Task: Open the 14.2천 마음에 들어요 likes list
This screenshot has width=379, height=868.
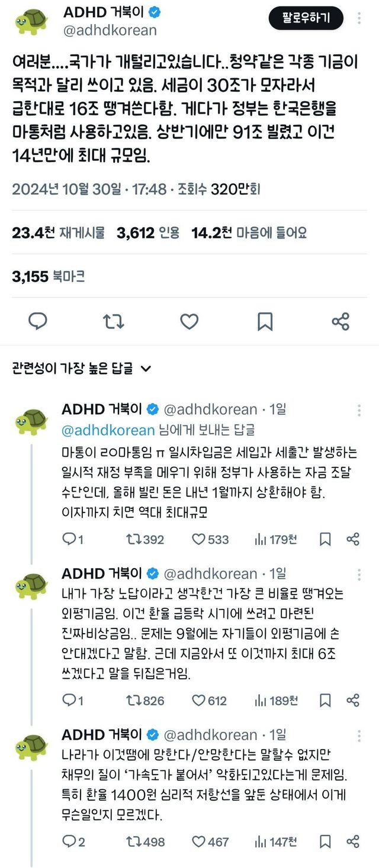Action: (249, 233)
